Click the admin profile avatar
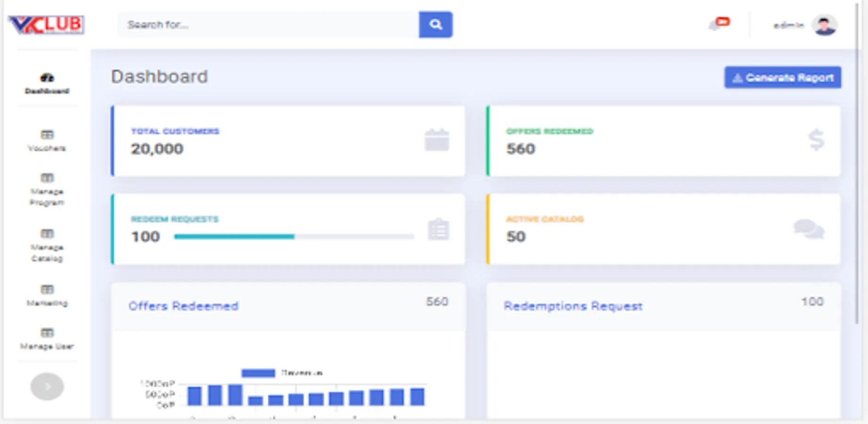This screenshot has height=424, width=868. (x=824, y=25)
